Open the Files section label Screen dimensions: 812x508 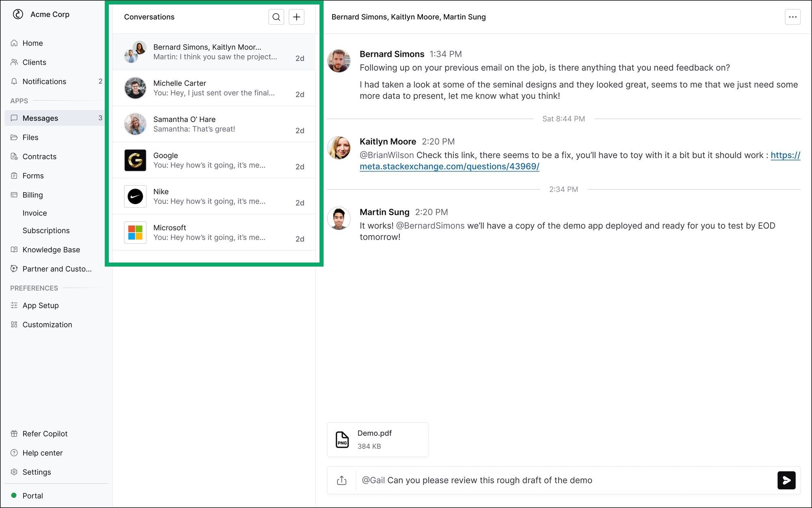click(x=30, y=137)
